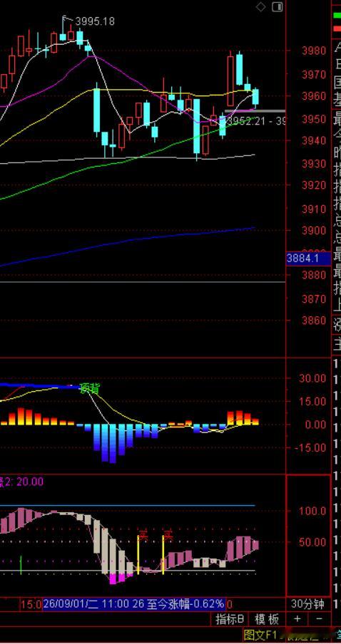Image resolution: width=341 pixels, height=644 pixels.
Task: Click the 3920 price axis label
Action: 314,185
